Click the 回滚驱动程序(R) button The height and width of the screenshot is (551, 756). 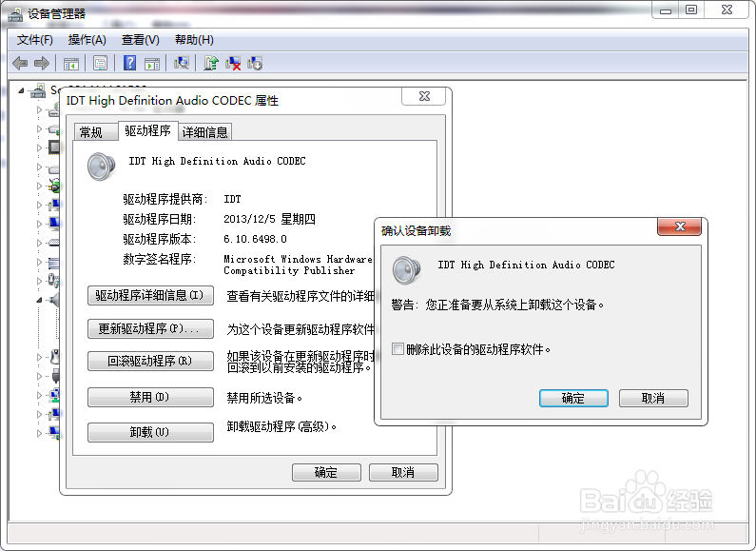point(150,361)
